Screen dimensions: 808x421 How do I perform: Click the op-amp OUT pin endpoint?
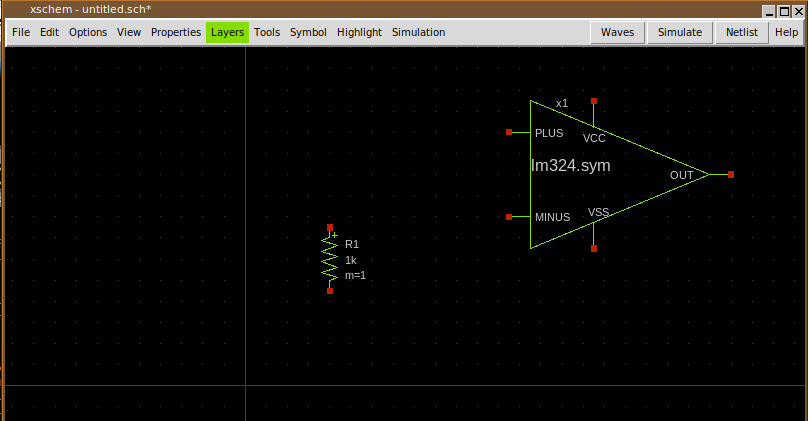pyautogui.click(x=731, y=174)
